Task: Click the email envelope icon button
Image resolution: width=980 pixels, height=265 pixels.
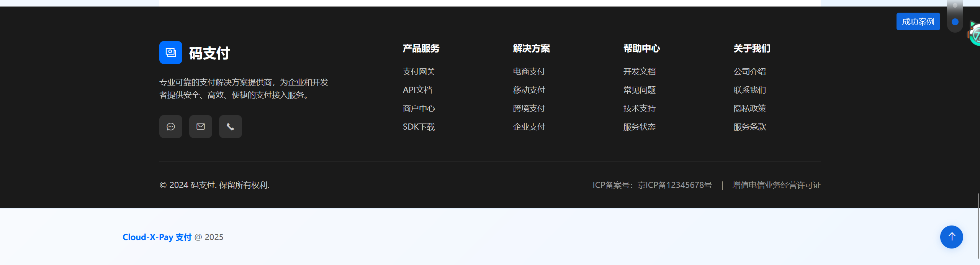Action: click(x=200, y=127)
